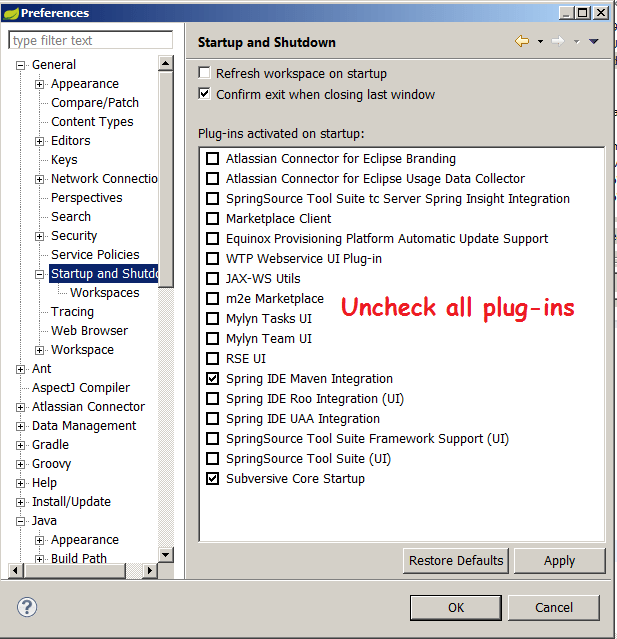Toggle Spring IDE UAA Integration checkbox

(212, 419)
